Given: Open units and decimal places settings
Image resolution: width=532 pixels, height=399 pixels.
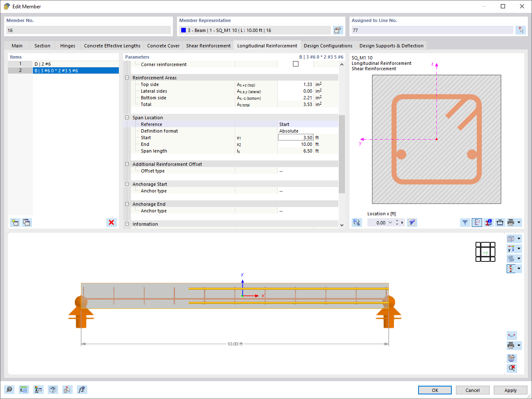Looking at the screenshot, I should tap(24, 389).
